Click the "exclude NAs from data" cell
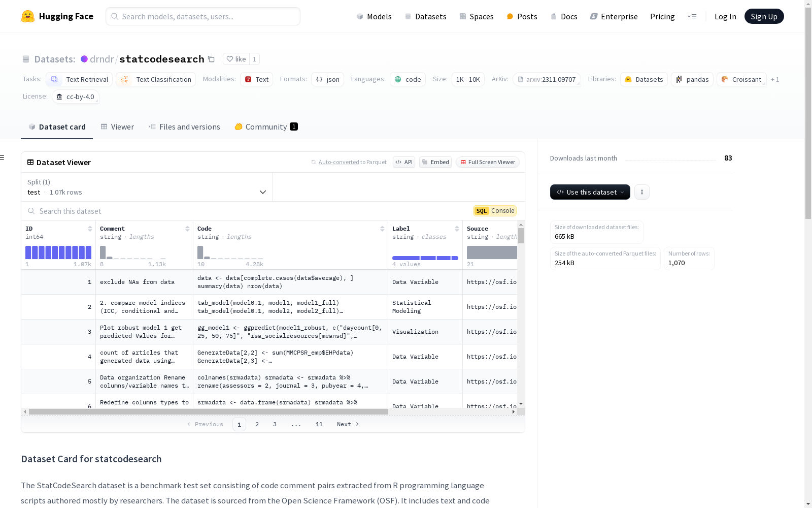Image resolution: width=812 pixels, height=508 pixels. pyautogui.click(x=144, y=282)
